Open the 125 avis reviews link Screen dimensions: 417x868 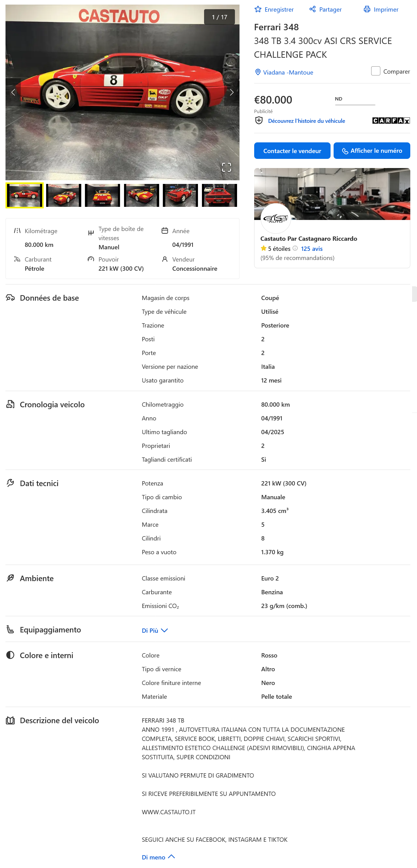click(312, 249)
